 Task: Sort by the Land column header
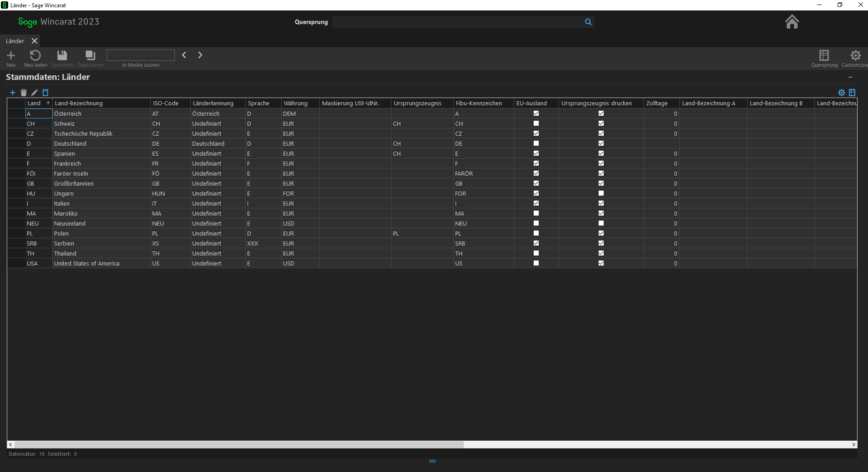pyautogui.click(x=39, y=103)
